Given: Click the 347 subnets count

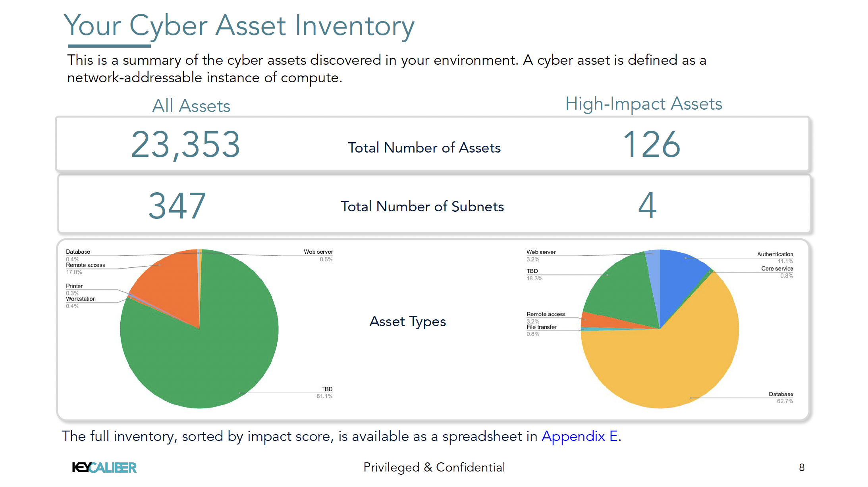Looking at the screenshot, I should (x=177, y=205).
